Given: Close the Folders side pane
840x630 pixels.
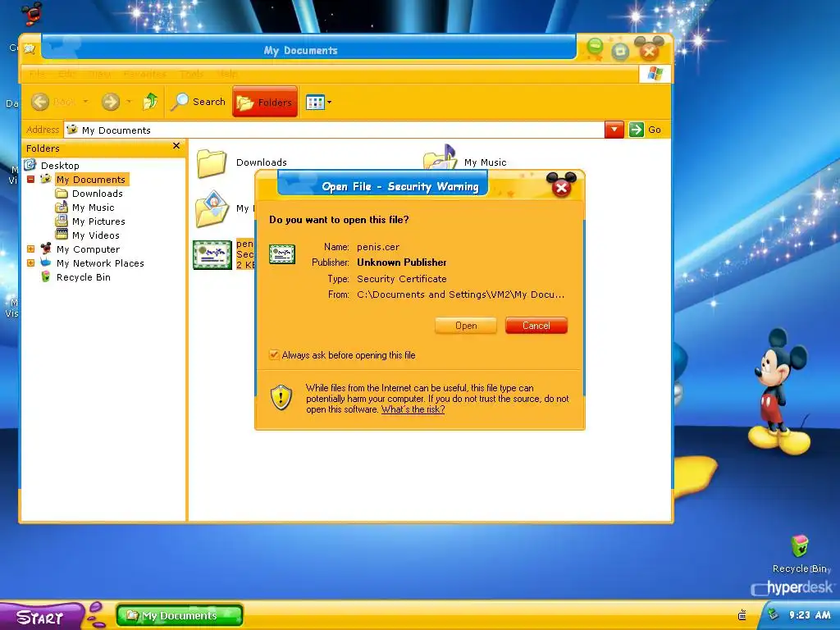Looking at the screenshot, I should 176,146.
